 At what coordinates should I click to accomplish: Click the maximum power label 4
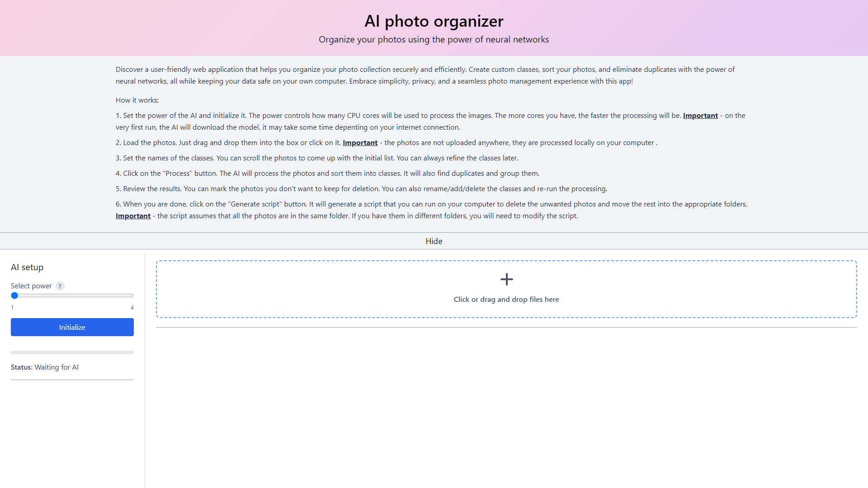[132, 307]
